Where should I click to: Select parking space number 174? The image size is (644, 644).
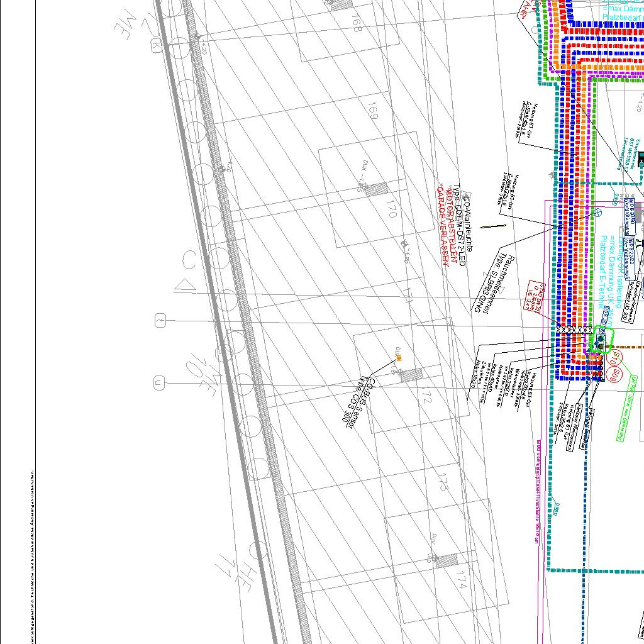tap(462, 580)
